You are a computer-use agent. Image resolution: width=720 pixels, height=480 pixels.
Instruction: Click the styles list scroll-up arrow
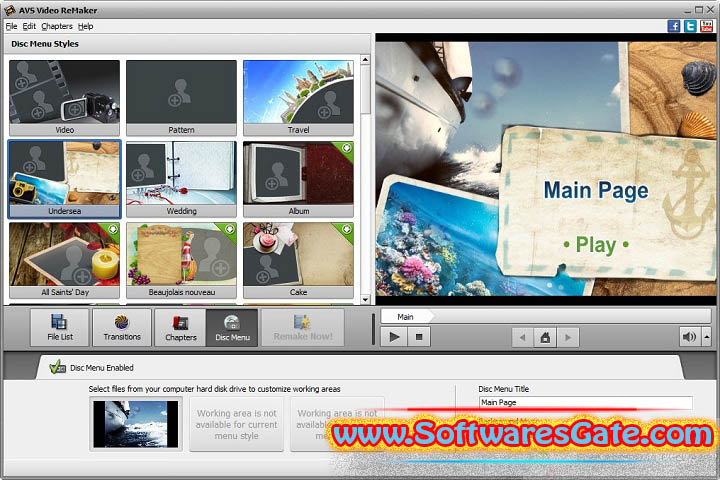point(366,60)
